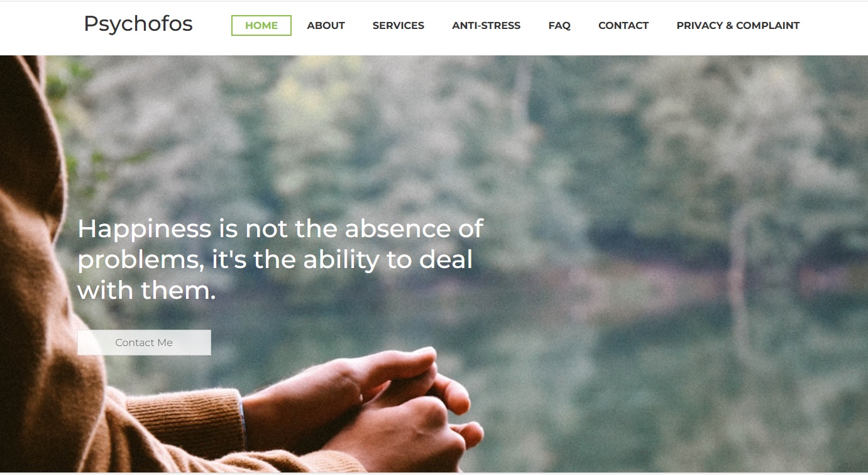
Task: Navigate to CONTACT in the top menu
Action: [624, 26]
